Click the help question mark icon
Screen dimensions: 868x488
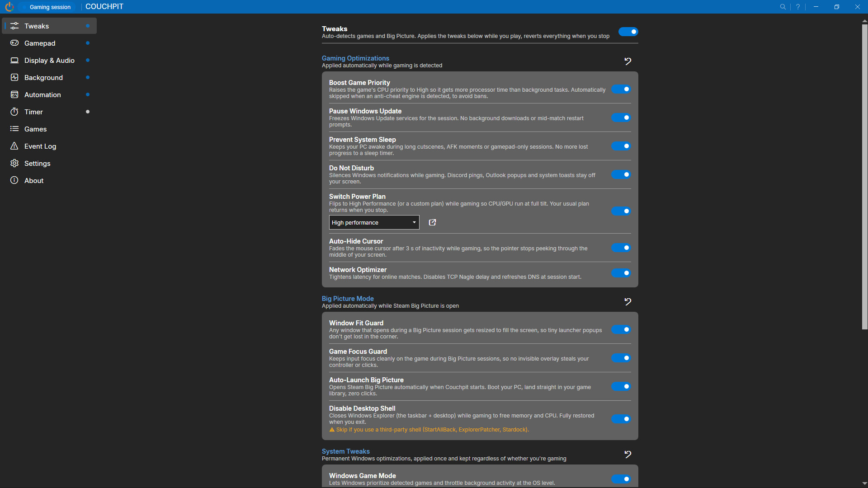point(798,7)
